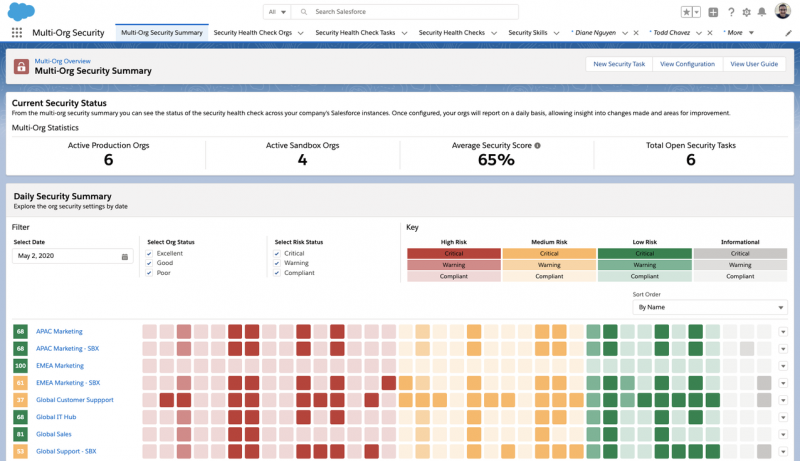
Task: Click the 81 score badge for Global Sales
Action: pyautogui.click(x=20, y=434)
